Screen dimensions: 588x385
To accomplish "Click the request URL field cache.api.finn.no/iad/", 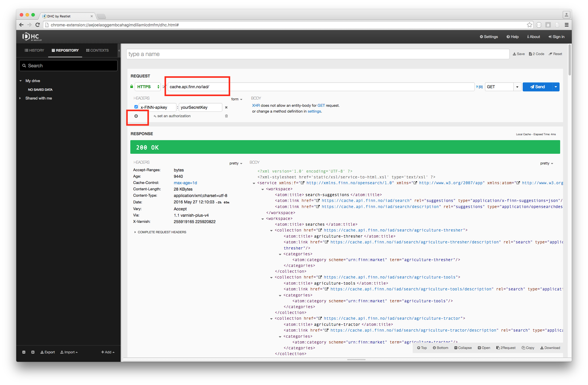I will tap(321, 87).
